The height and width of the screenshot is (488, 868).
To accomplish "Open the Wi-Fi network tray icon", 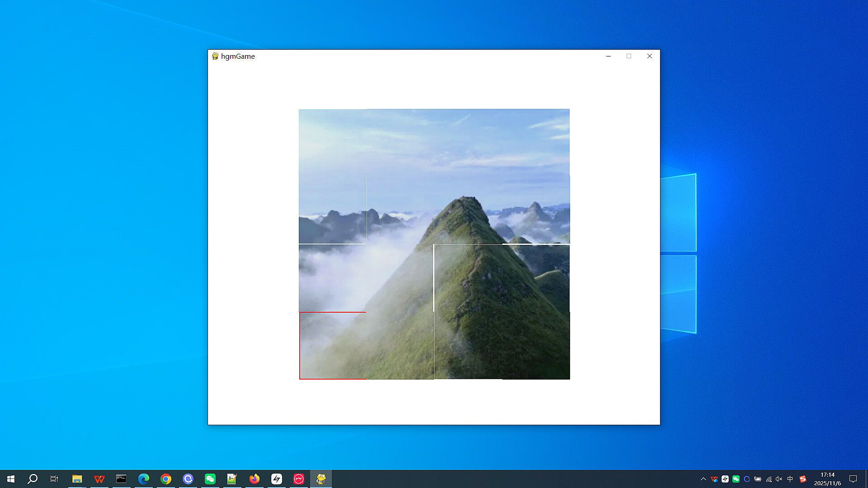I will (x=769, y=479).
